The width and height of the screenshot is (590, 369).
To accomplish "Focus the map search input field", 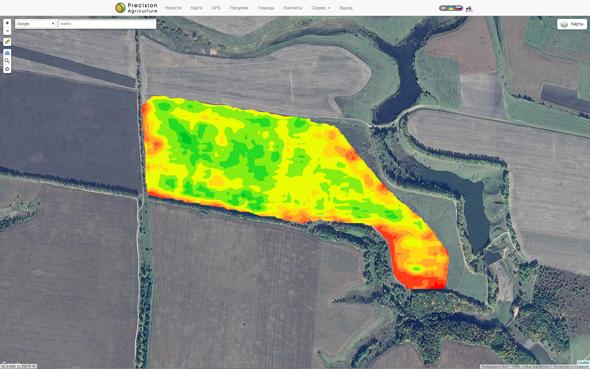I will pyautogui.click(x=107, y=24).
